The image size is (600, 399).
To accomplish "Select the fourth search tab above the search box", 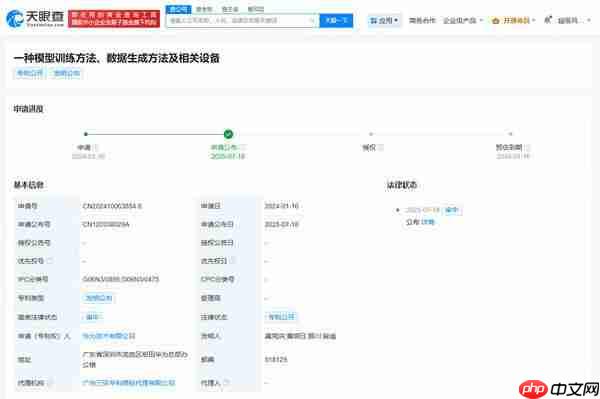I will (256, 9).
